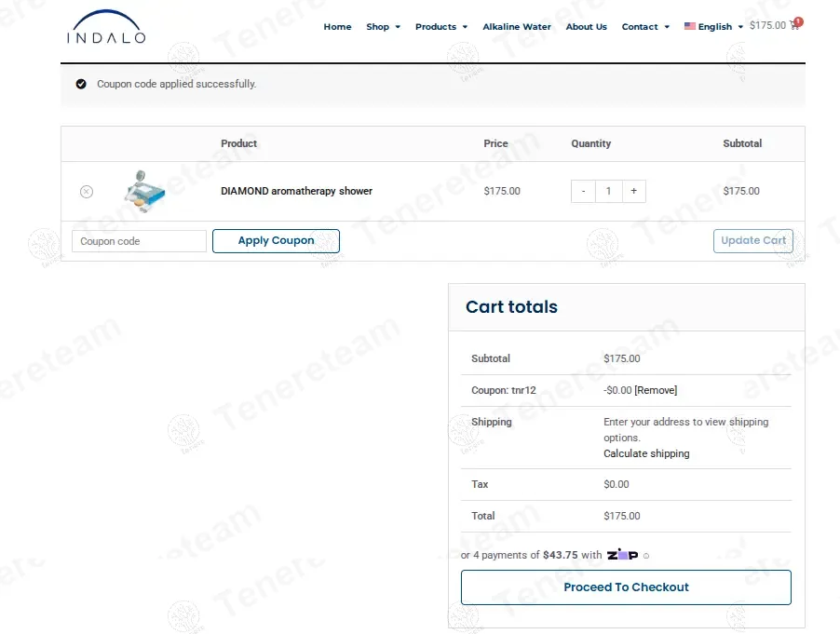
Task: Decrease quantity with the minus button
Action: (583, 191)
